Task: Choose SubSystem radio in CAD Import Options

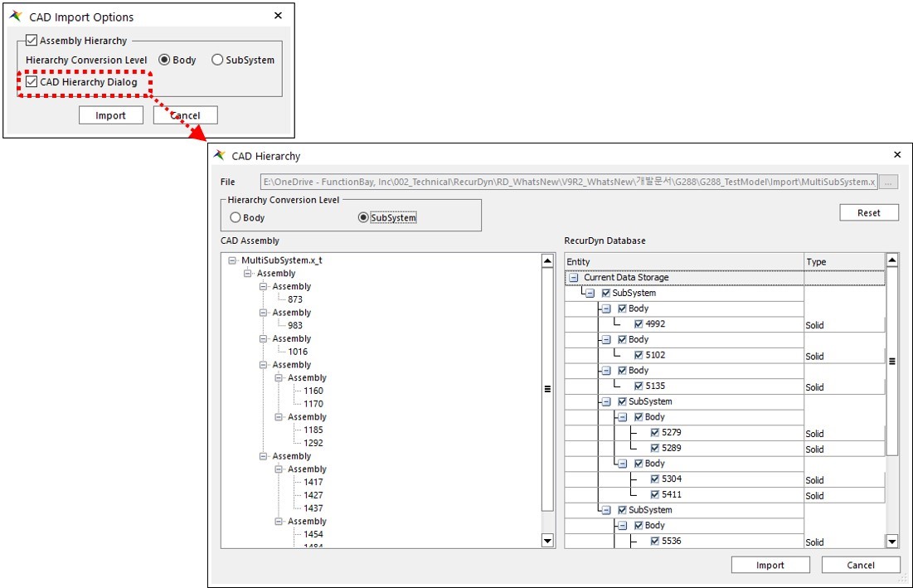Action: (217, 60)
